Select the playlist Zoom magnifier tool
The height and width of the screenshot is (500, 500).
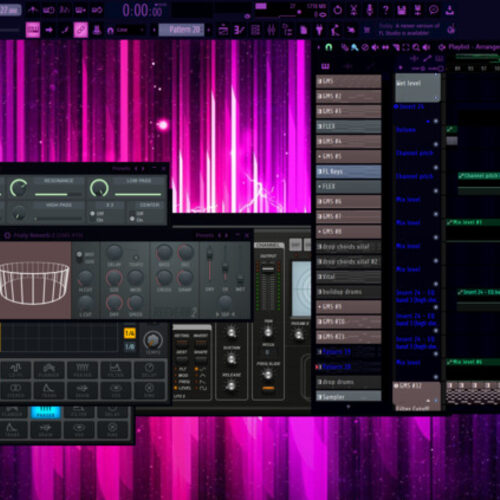click(416, 47)
